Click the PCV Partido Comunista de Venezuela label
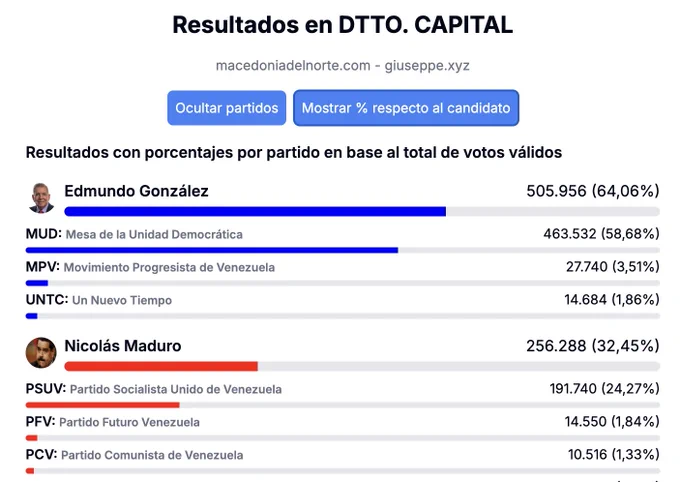This screenshot has width=680, height=482. [x=134, y=455]
